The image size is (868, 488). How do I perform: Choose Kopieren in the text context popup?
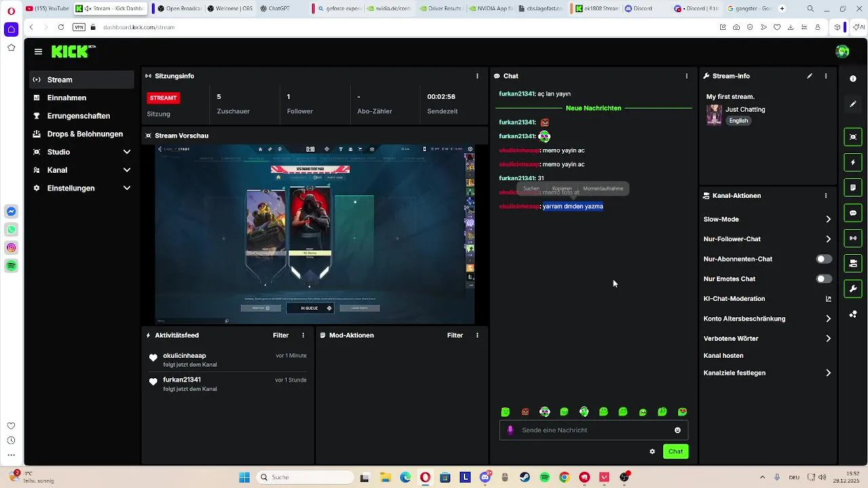(x=561, y=188)
